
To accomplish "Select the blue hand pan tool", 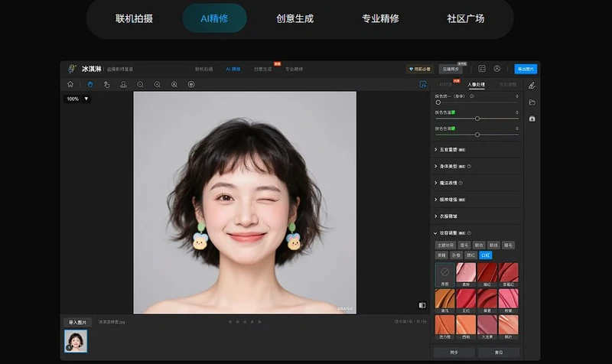I will [90, 84].
